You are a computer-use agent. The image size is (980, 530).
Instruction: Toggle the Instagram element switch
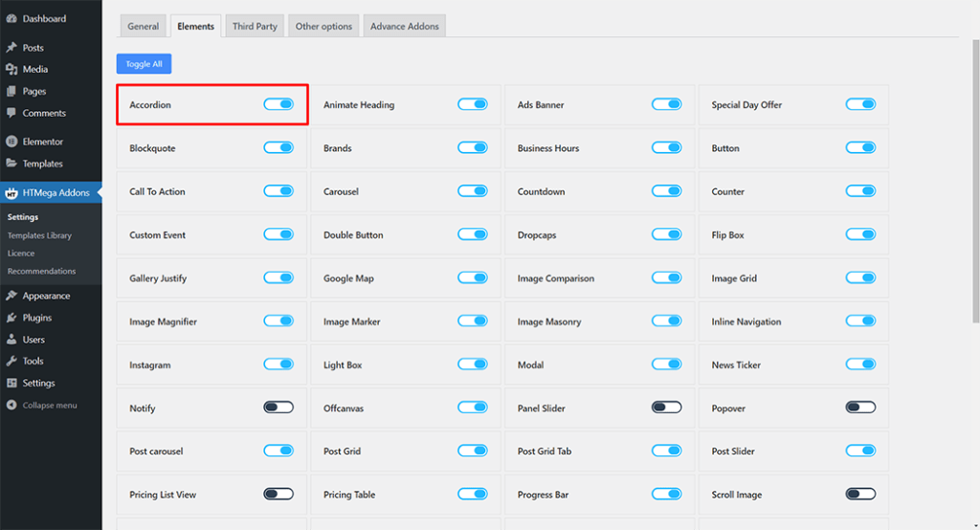pyautogui.click(x=278, y=364)
